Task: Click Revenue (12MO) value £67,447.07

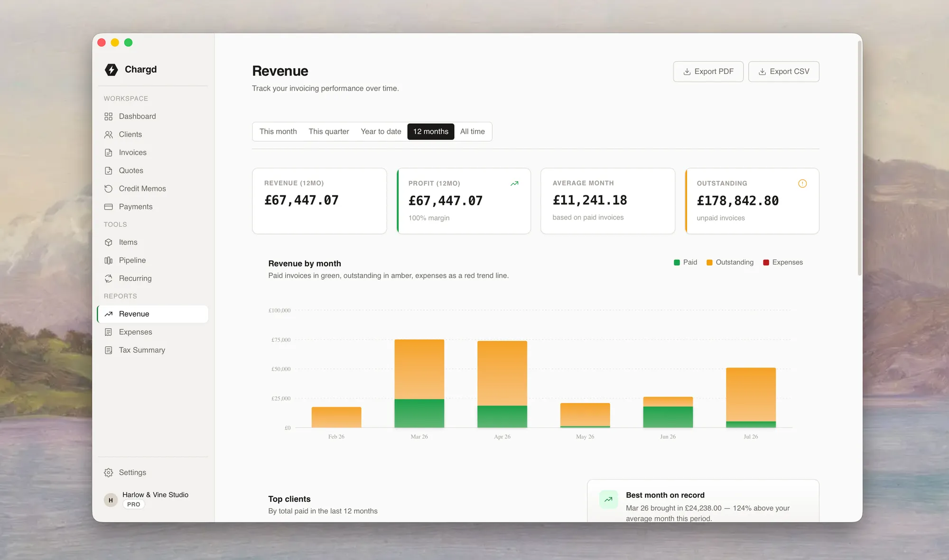Action: [x=302, y=200]
